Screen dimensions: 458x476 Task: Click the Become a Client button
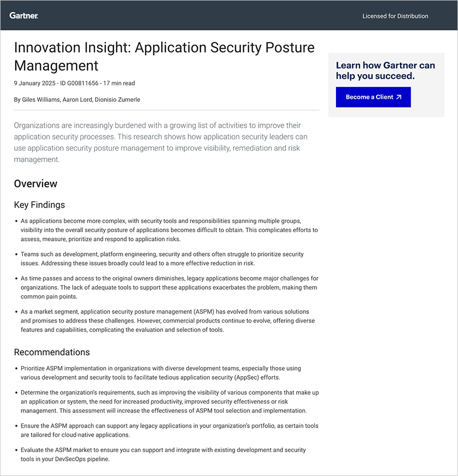pyautogui.click(x=373, y=97)
